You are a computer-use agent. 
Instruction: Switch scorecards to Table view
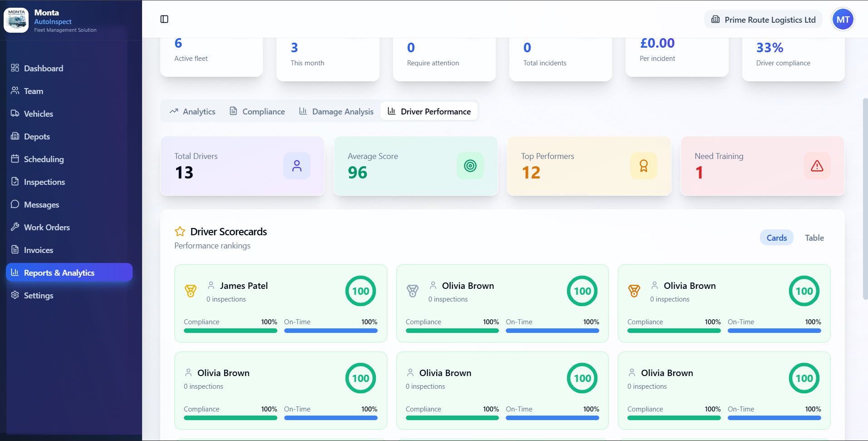pyautogui.click(x=814, y=238)
